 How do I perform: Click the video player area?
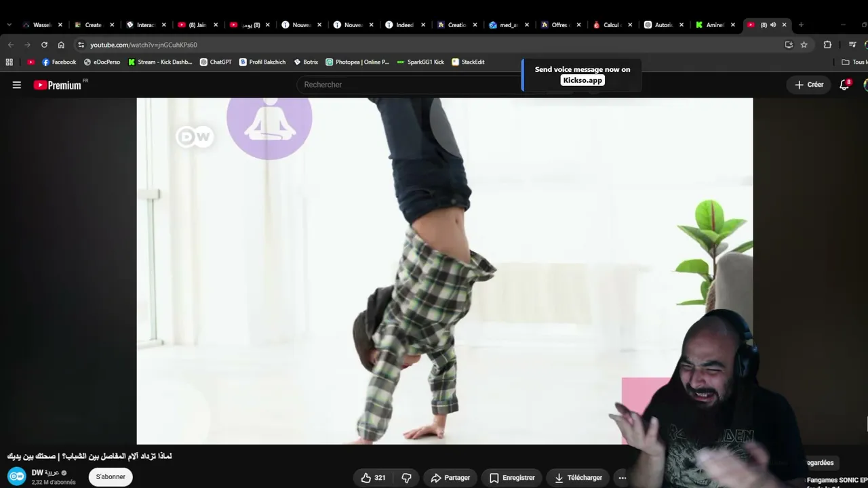tap(445, 271)
